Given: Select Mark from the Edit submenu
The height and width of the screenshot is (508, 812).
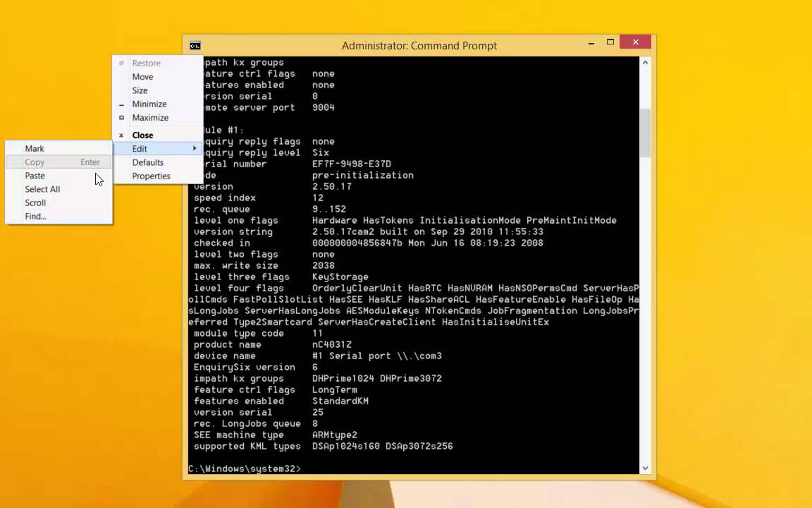Looking at the screenshot, I should click(59, 148).
